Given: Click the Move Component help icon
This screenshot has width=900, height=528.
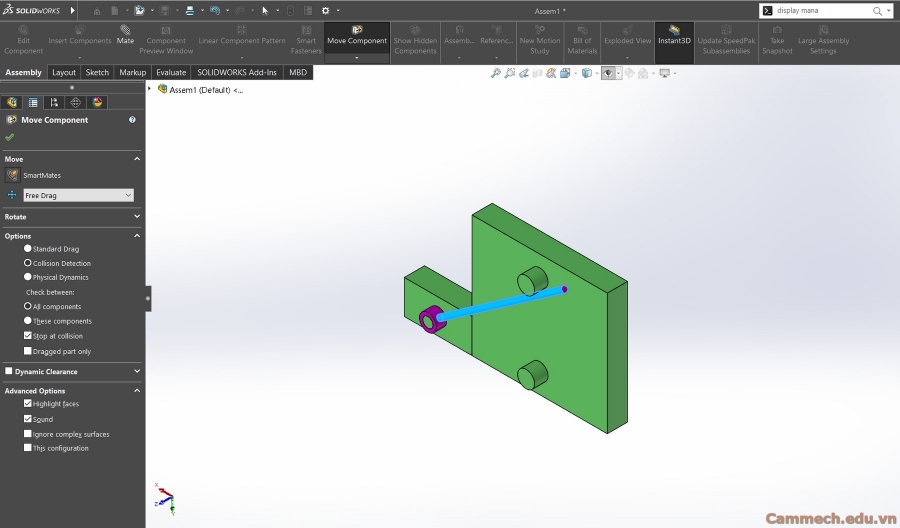Looking at the screenshot, I should pyautogui.click(x=133, y=120).
